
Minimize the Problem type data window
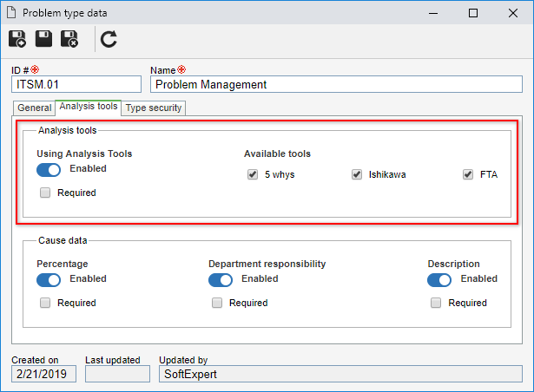pyautogui.click(x=433, y=13)
